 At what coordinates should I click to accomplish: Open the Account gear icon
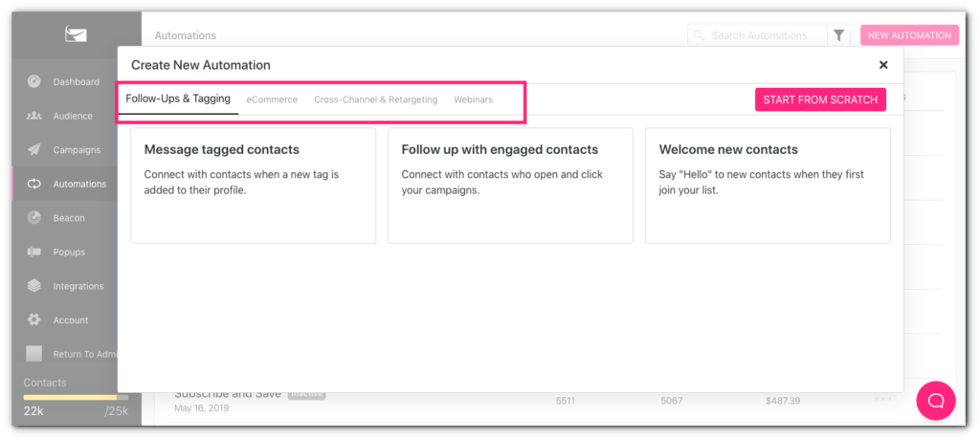(x=34, y=320)
